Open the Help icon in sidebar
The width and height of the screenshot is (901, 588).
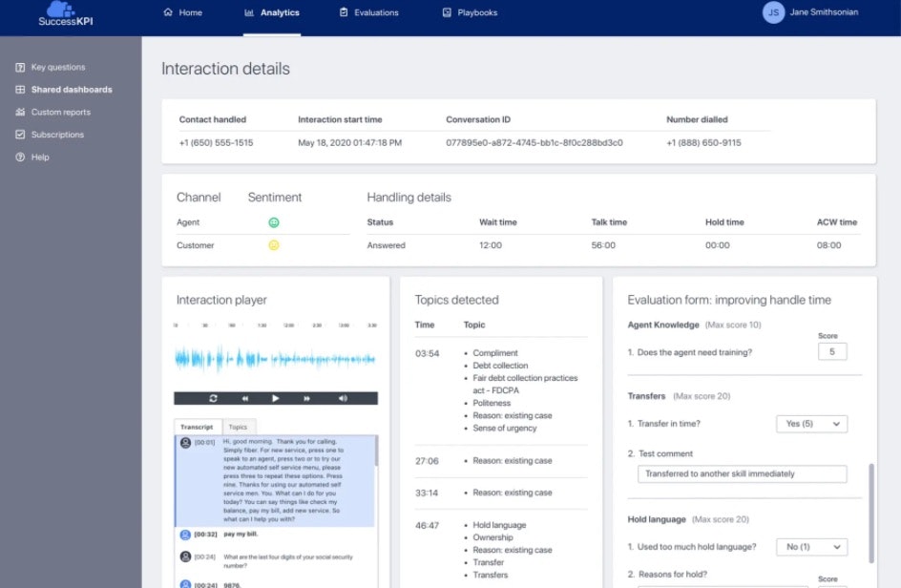pos(21,157)
